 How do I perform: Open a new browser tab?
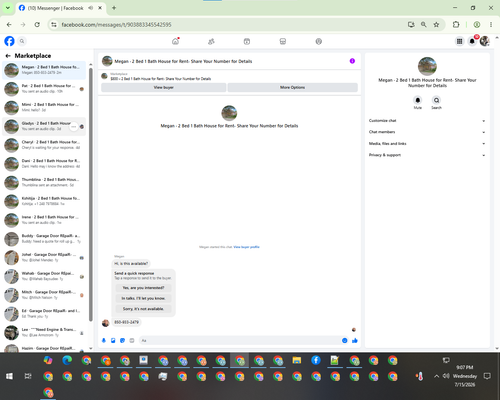pyautogui.click(x=114, y=8)
